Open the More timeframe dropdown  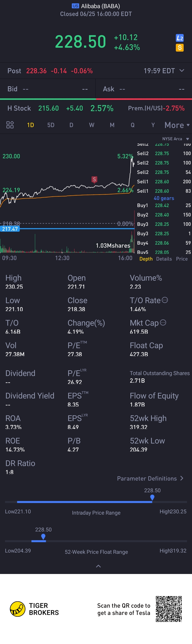tap(177, 125)
